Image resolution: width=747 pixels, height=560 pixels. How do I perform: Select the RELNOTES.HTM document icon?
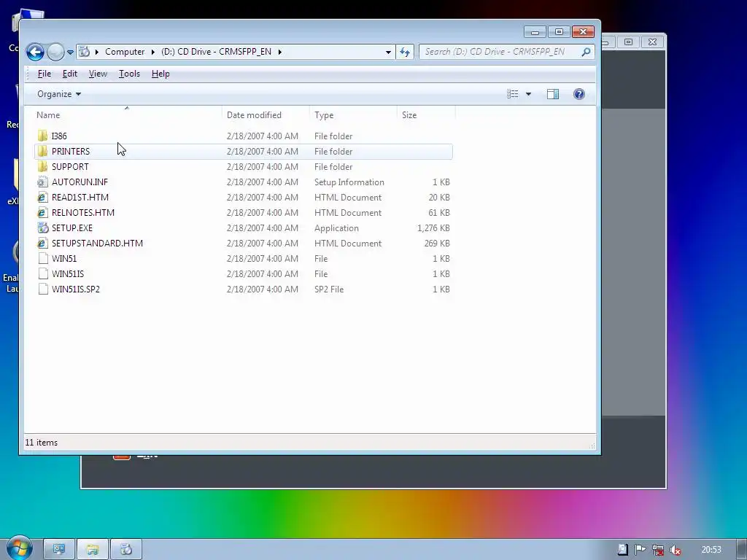[43, 212]
